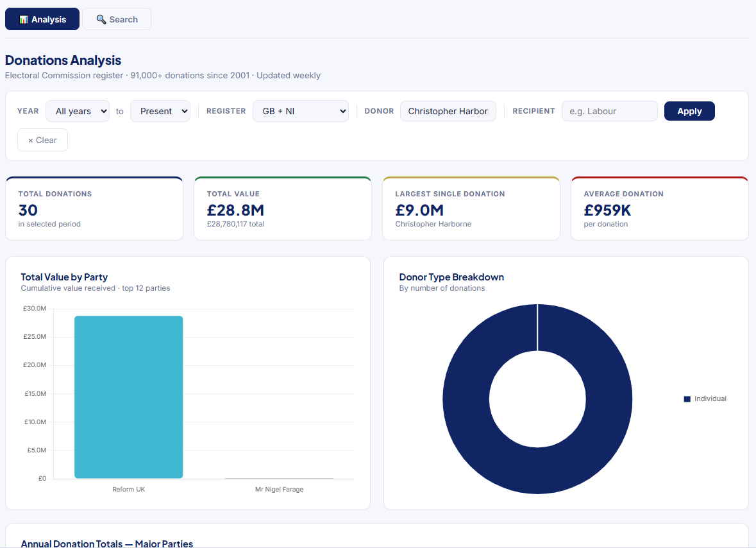Click Annual Donation Totals — Major Parties heading

click(x=107, y=543)
